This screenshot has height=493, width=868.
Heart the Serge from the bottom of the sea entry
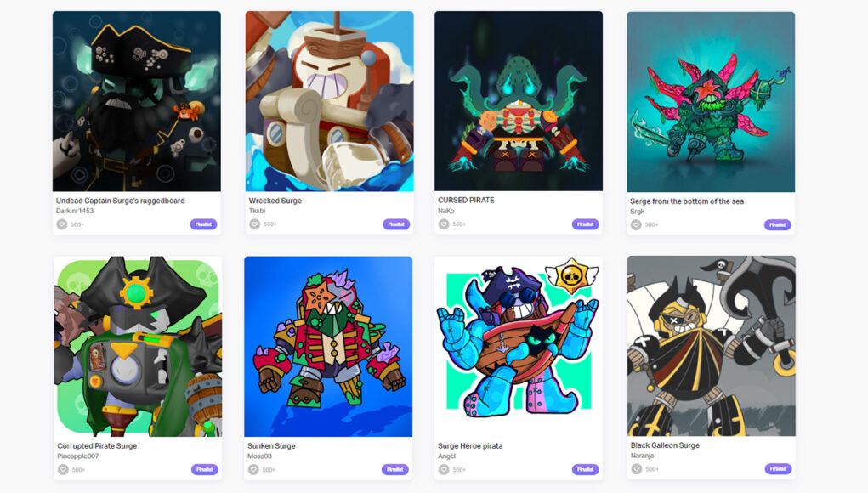(636, 224)
